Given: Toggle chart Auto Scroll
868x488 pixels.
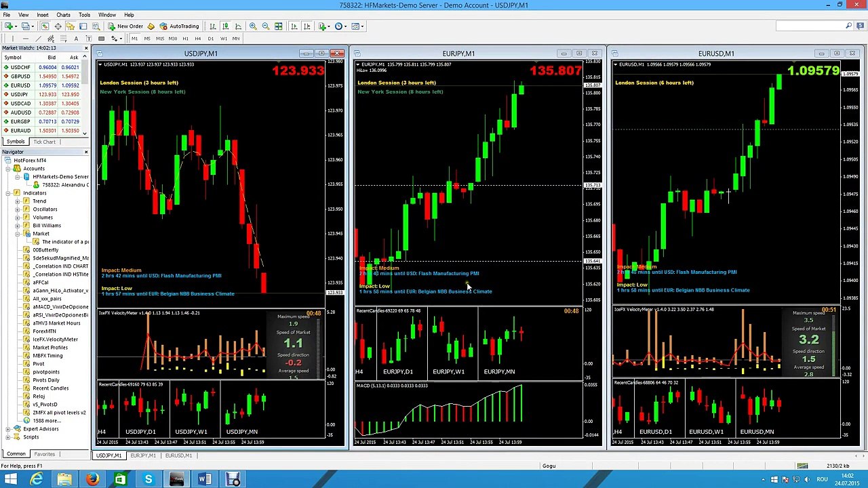Looking at the screenshot, I should tap(294, 26).
